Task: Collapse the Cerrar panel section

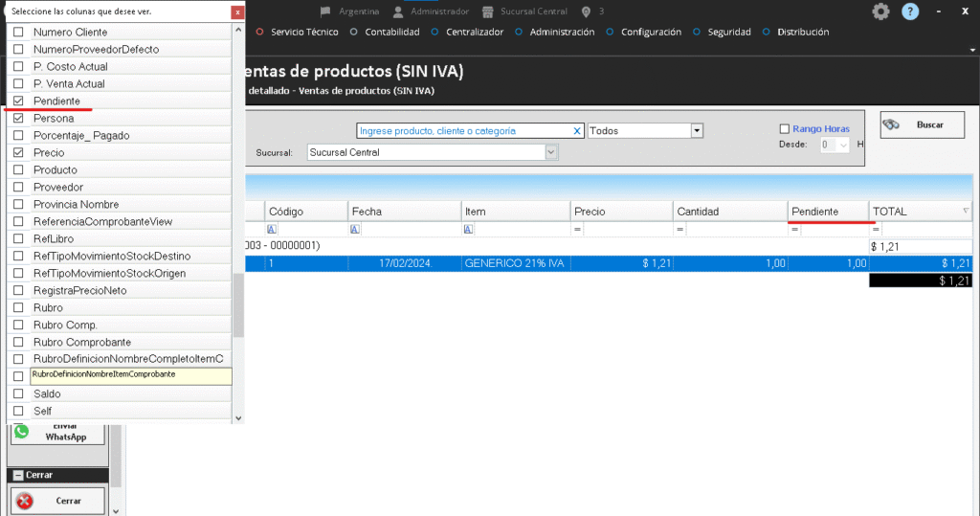Action: pos(17,476)
